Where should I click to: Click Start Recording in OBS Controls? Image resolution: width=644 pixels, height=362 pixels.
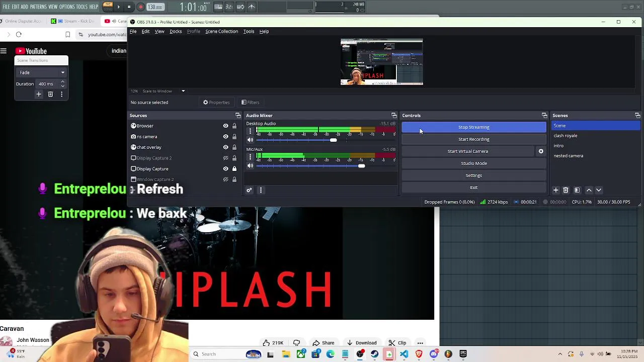point(473,139)
